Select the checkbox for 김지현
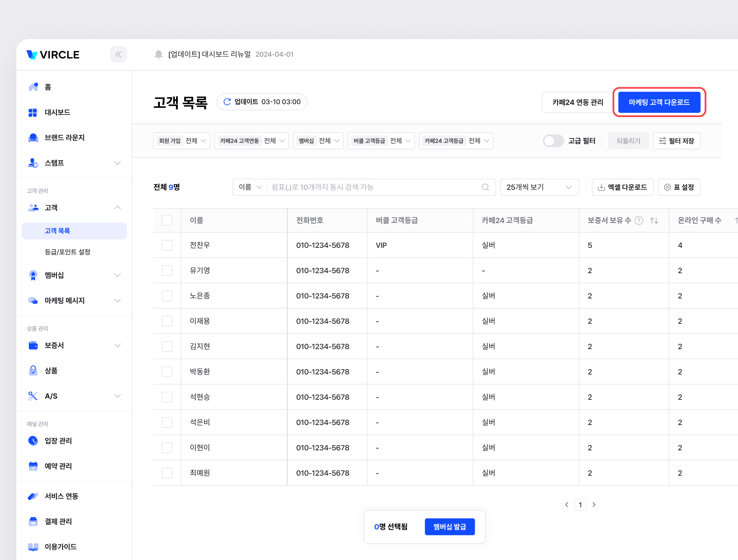Screen dimensions: 738x560 167,346
